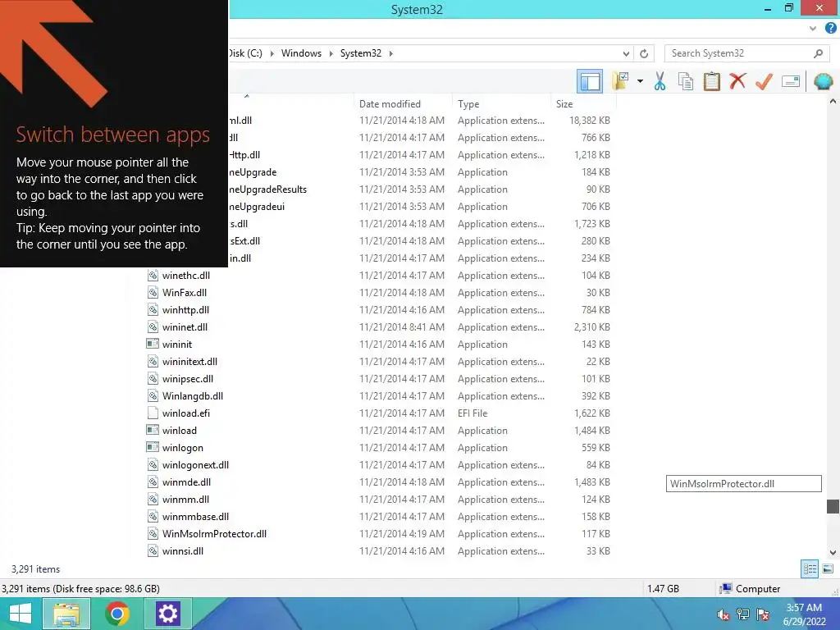Expand the arrow after System32 breadcrumb
Viewport: 840px width, 630px height.
point(390,53)
